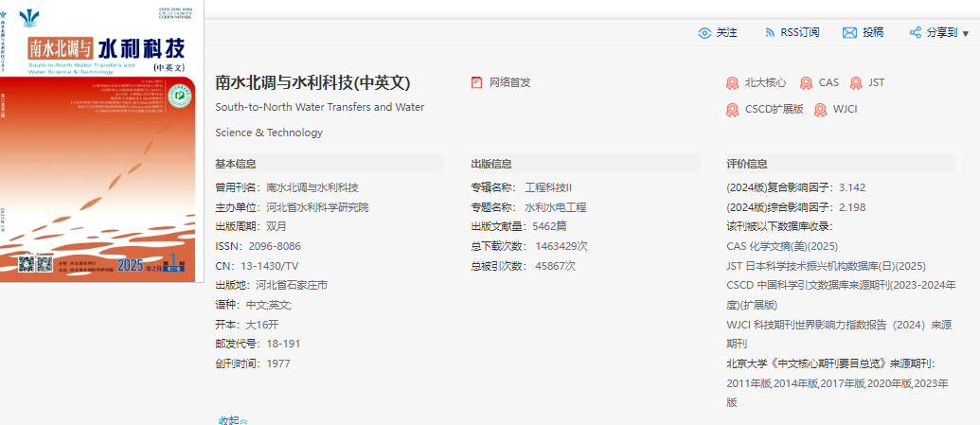The image size is (980, 425).
Task: Click the 出版文献量 5462篇 value
Action: coord(549,227)
